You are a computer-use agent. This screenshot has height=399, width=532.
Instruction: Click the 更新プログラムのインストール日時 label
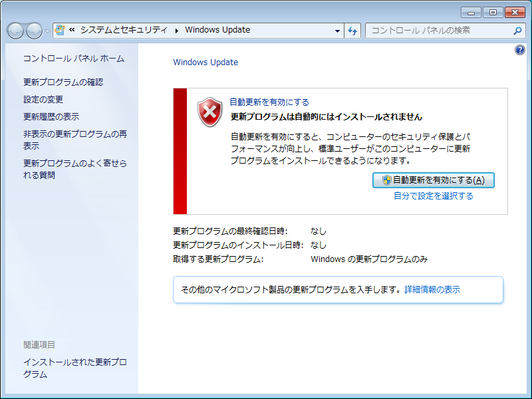[x=238, y=245]
